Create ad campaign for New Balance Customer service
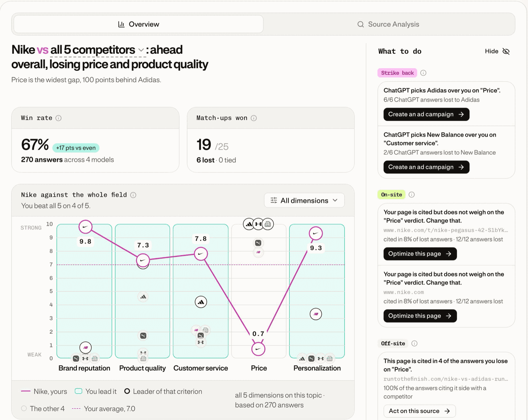The width and height of the screenshot is (528, 420). (426, 167)
